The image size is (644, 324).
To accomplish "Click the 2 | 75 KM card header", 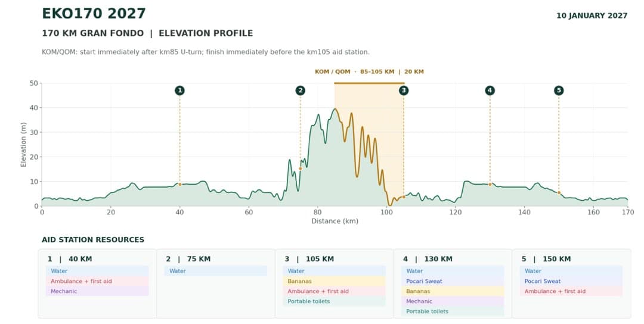I will (188, 259).
